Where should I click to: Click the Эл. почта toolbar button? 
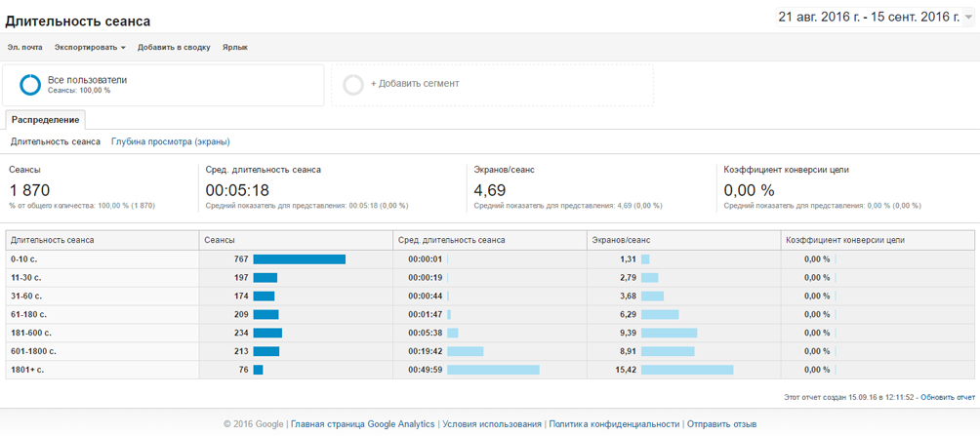[x=25, y=48]
